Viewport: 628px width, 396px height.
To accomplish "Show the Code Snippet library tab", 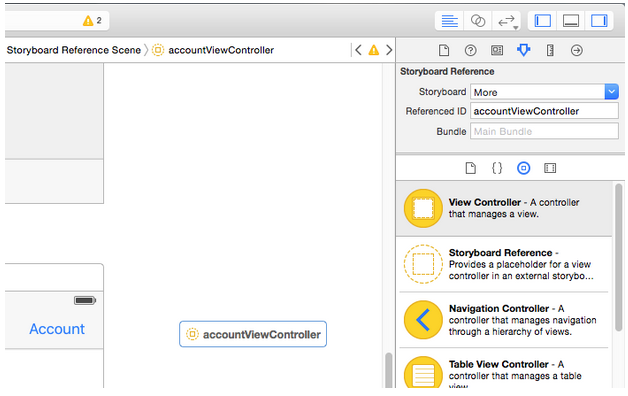I will (x=497, y=168).
